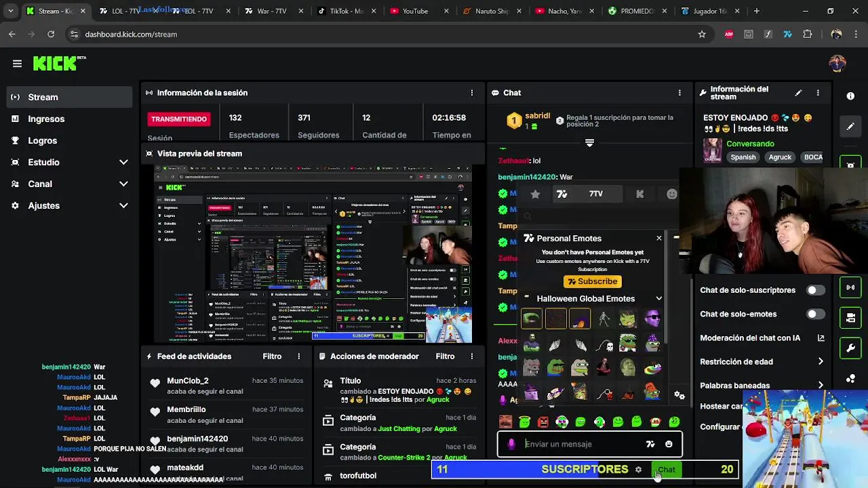Open Ingresos in the sidebar

pyautogui.click(x=69, y=119)
